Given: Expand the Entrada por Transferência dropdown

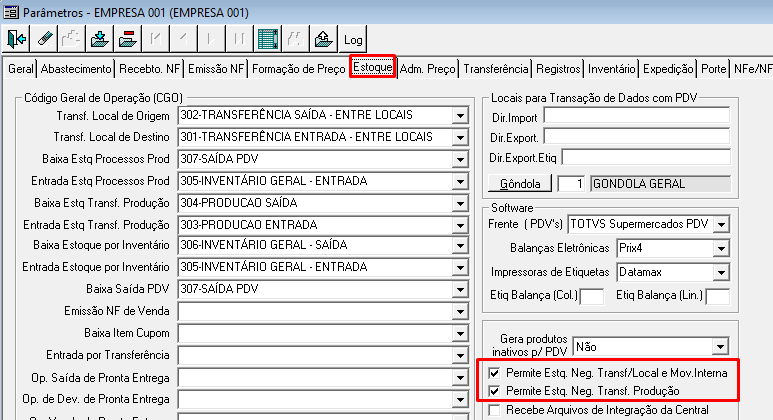Looking at the screenshot, I should [460, 355].
